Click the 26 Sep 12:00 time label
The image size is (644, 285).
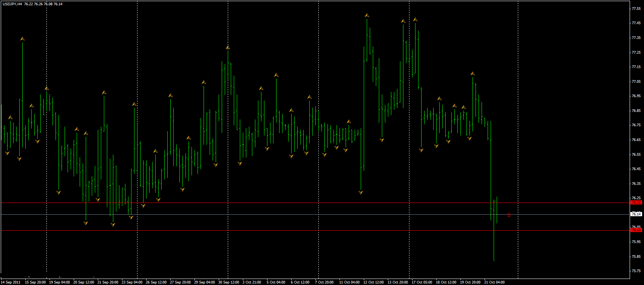pyautogui.click(x=156, y=282)
